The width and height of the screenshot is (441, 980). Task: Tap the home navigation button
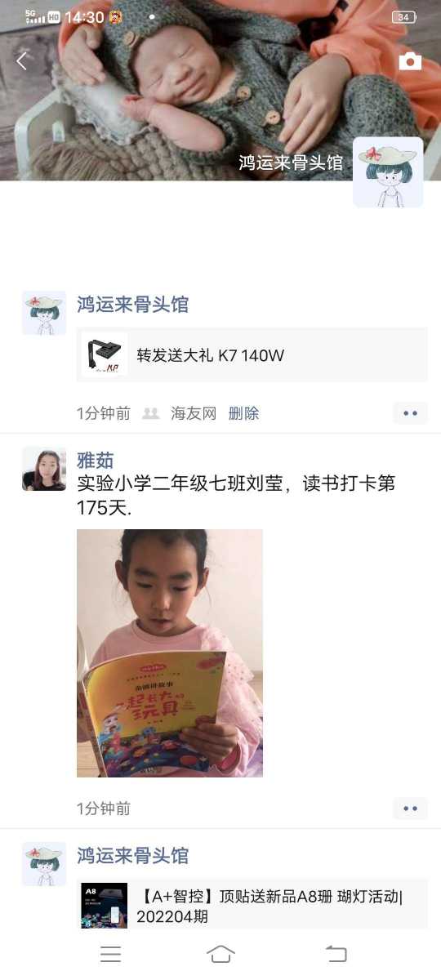(220, 954)
